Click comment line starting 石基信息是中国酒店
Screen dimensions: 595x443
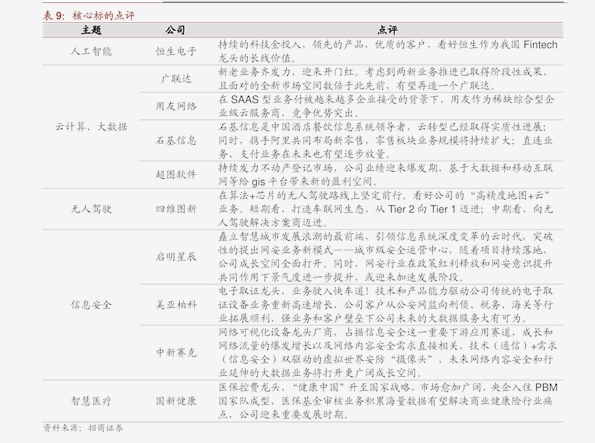[x=382, y=127]
